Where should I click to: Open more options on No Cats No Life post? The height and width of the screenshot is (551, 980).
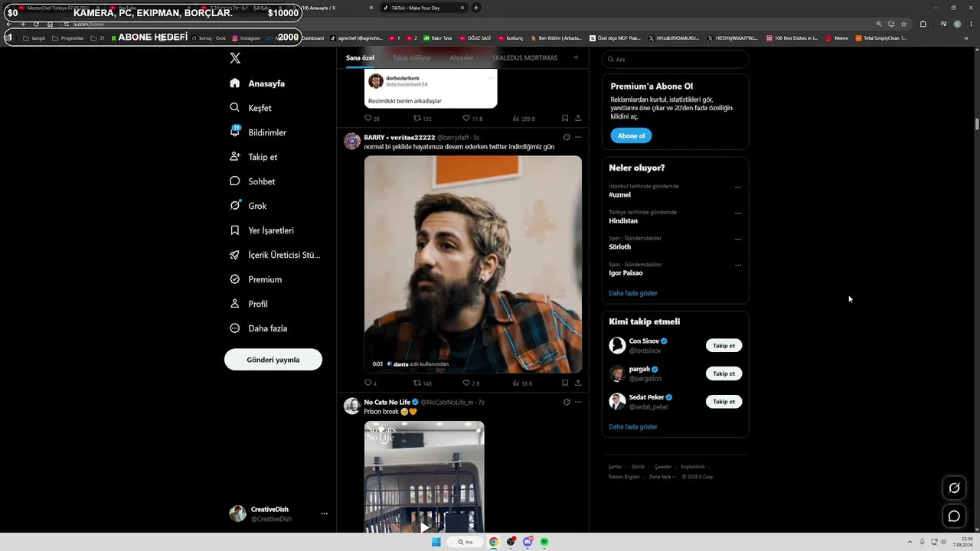click(578, 402)
